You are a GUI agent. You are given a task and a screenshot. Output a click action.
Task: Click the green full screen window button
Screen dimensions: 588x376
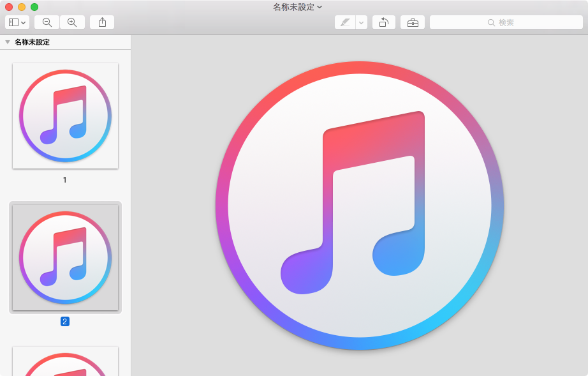(34, 7)
